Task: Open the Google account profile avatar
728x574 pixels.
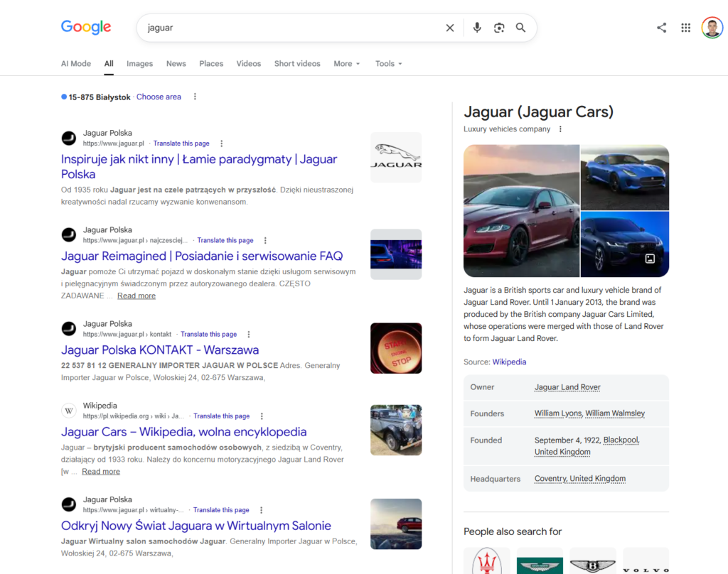Action: point(712,28)
